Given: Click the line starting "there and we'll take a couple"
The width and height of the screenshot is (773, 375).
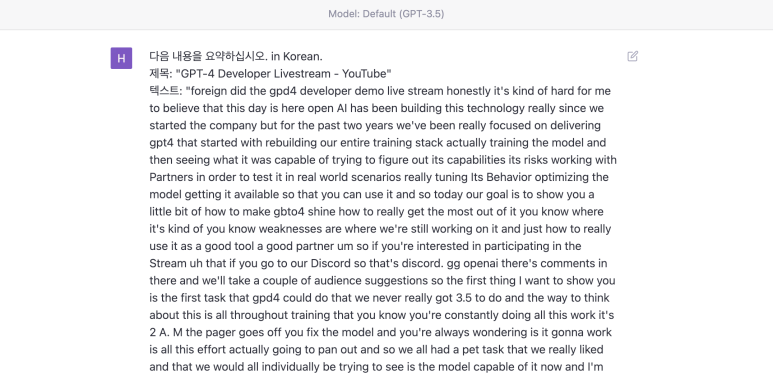Looking at the screenshot, I should tap(382, 280).
